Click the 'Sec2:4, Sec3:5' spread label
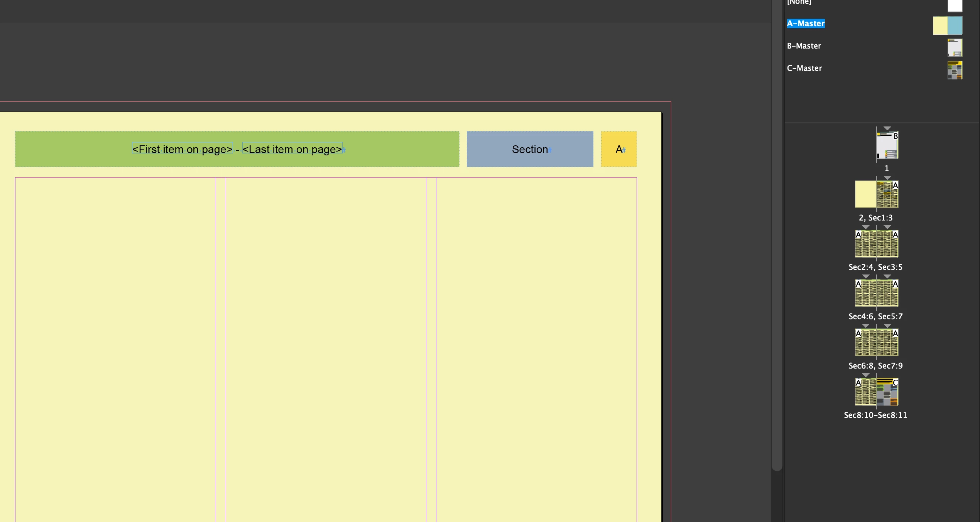Screen dimensions: 980x522 [x=875, y=267]
